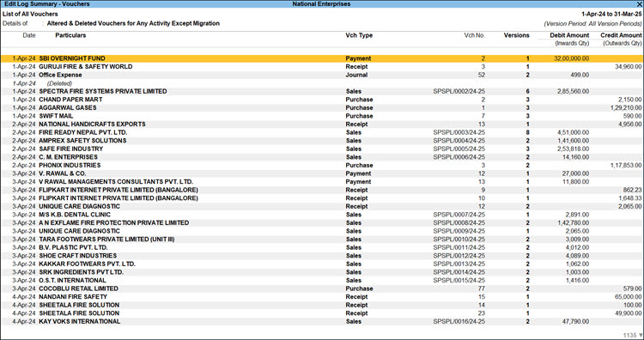
Task: Click the Altered & Deleted Vouchers details text
Action: 133,24
